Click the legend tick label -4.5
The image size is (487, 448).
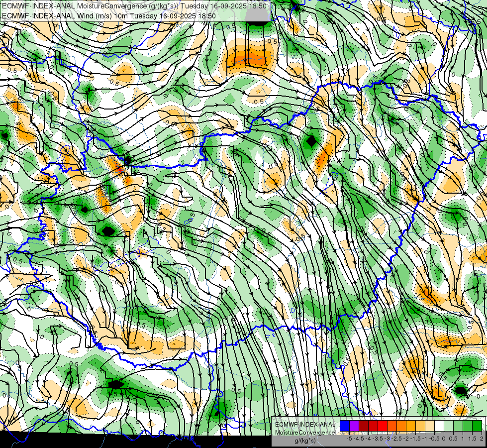[x=359, y=439]
